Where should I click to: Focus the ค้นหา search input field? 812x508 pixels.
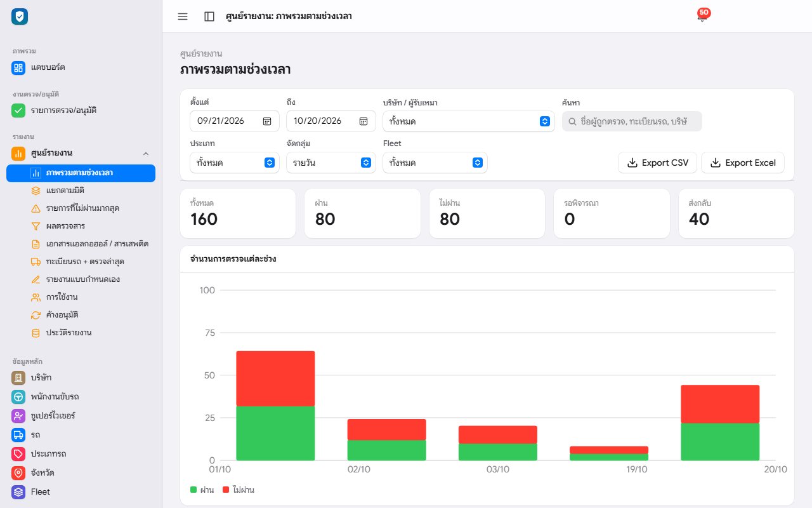(632, 121)
